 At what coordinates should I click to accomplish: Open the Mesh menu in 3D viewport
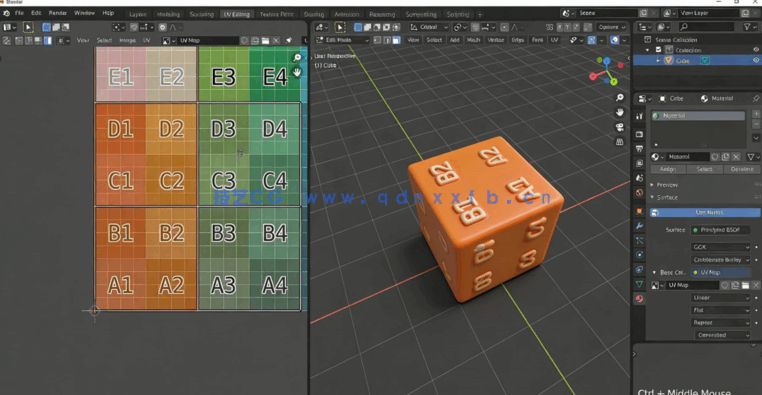click(x=473, y=40)
